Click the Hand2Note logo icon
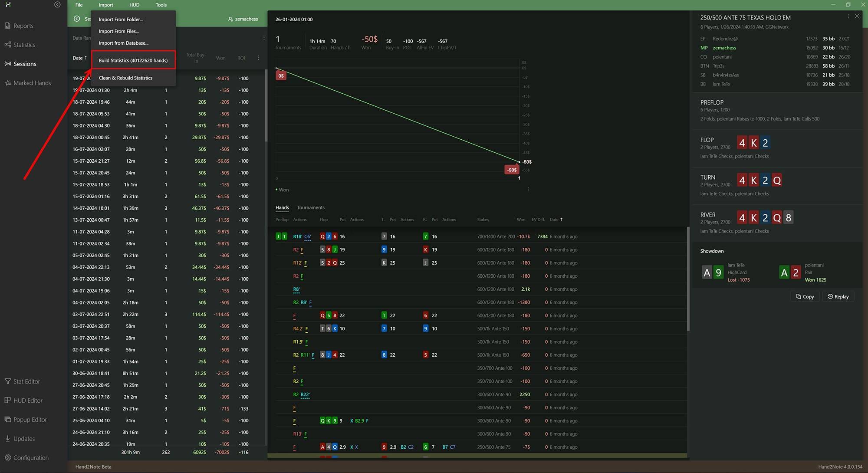Screen dimensions: 868x473 (x=8, y=4)
